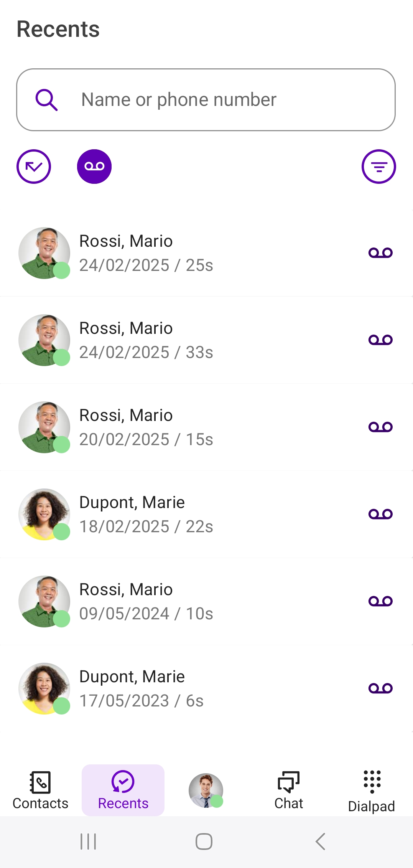Select the Recents tab
Viewport: 413px width, 868px height.
[123, 790]
